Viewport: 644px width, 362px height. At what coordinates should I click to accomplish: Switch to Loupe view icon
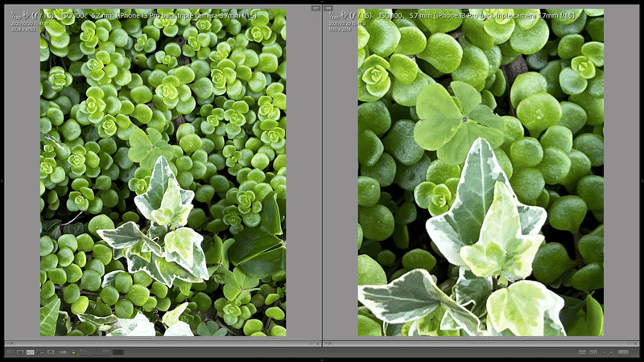click(x=20, y=352)
